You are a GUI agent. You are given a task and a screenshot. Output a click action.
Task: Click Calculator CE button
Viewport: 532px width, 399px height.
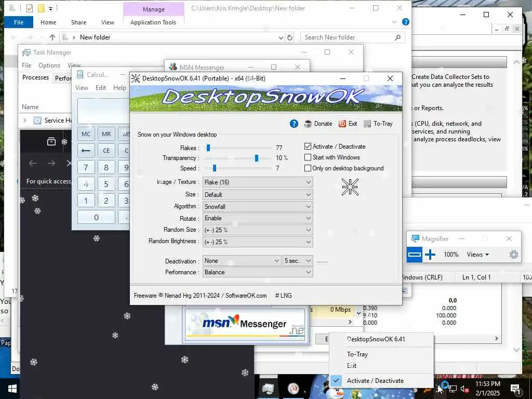(x=106, y=150)
